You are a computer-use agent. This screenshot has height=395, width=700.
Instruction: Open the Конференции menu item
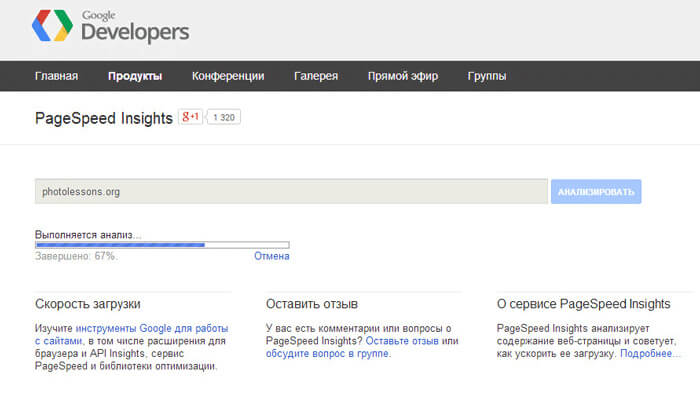pyautogui.click(x=228, y=76)
